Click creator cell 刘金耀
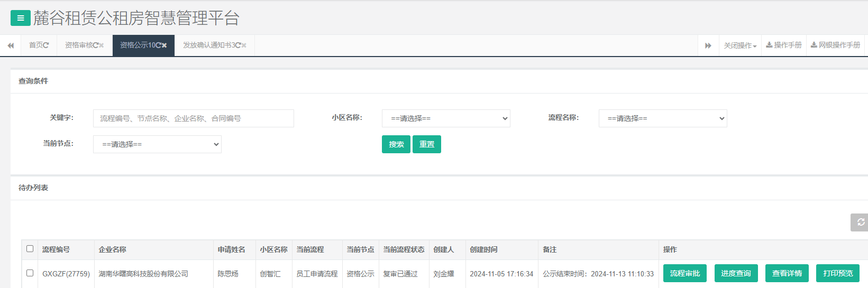 [444, 274]
